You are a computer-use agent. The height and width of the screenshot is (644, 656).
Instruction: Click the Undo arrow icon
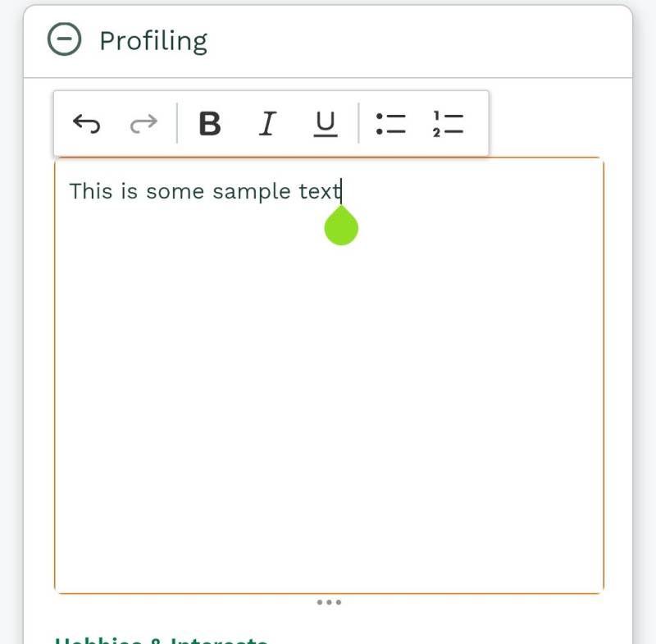click(86, 124)
